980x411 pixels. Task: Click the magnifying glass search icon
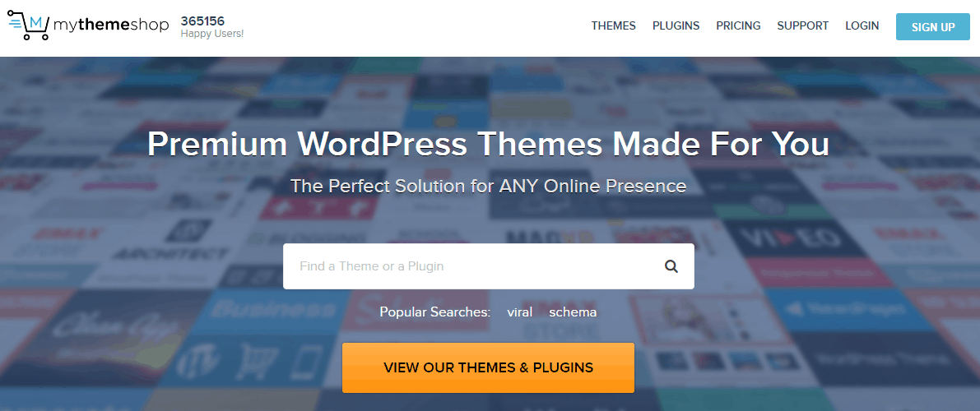pos(671,266)
